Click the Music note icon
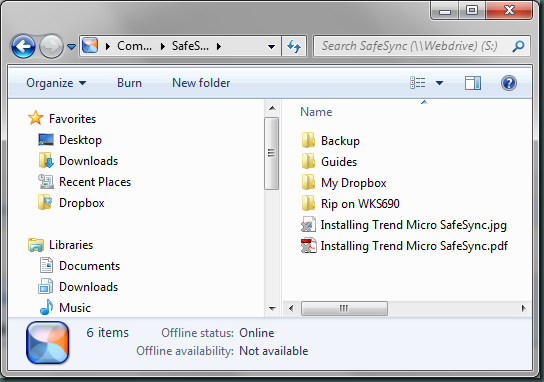This screenshot has height=382, width=544. coord(46,307)
